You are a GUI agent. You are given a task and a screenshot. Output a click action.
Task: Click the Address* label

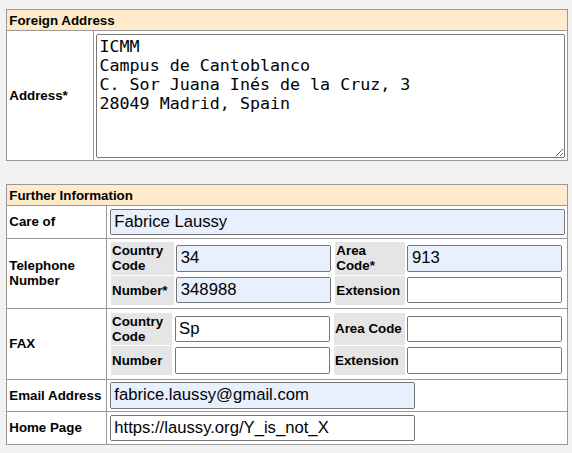click(x=39, y=96)
